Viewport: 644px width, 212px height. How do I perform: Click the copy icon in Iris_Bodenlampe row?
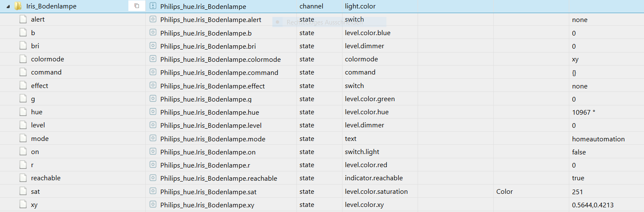pyautogui.click(x=136, y=6)
